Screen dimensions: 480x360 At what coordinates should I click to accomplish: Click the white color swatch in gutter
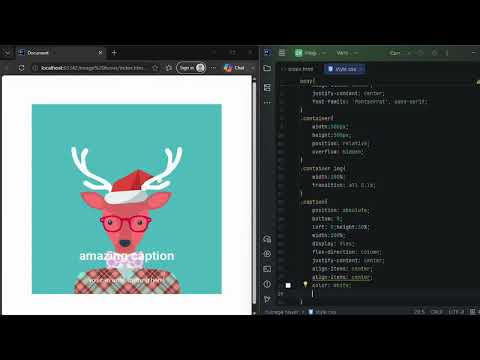coord(288,285)
